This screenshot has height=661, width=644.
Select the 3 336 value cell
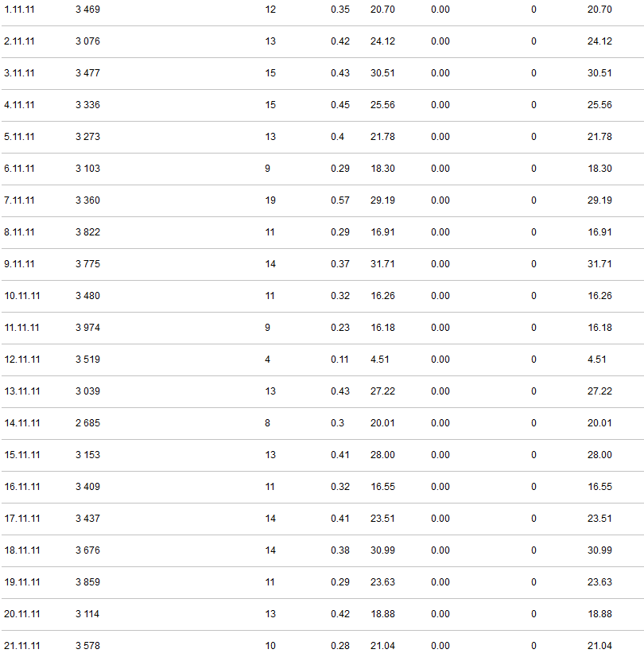pyautogui.click(x=87, y=105)
